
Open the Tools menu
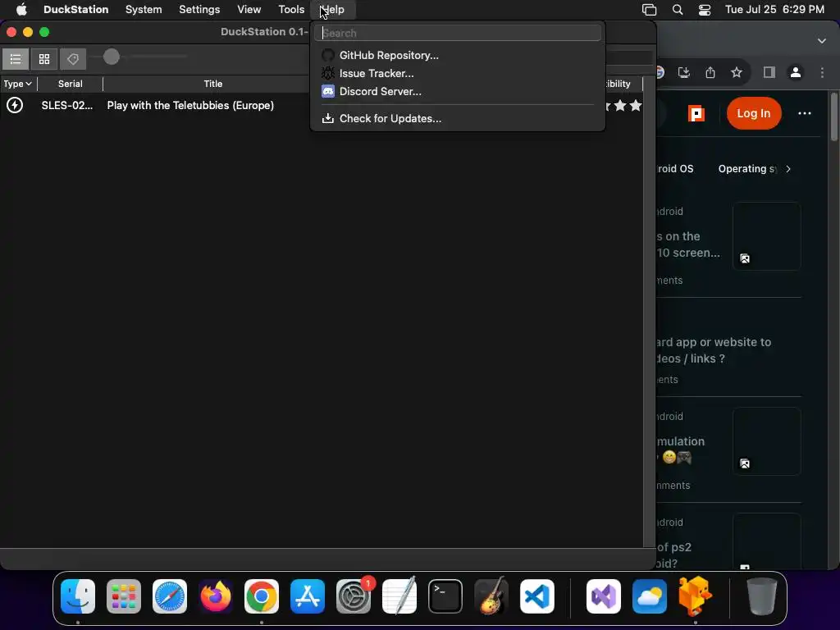point(291,9)
